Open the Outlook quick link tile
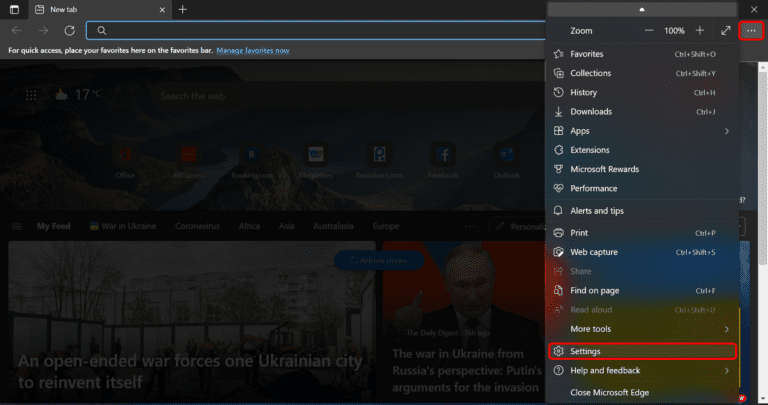The height and width of the screenshot is (405, 768). 507,162
